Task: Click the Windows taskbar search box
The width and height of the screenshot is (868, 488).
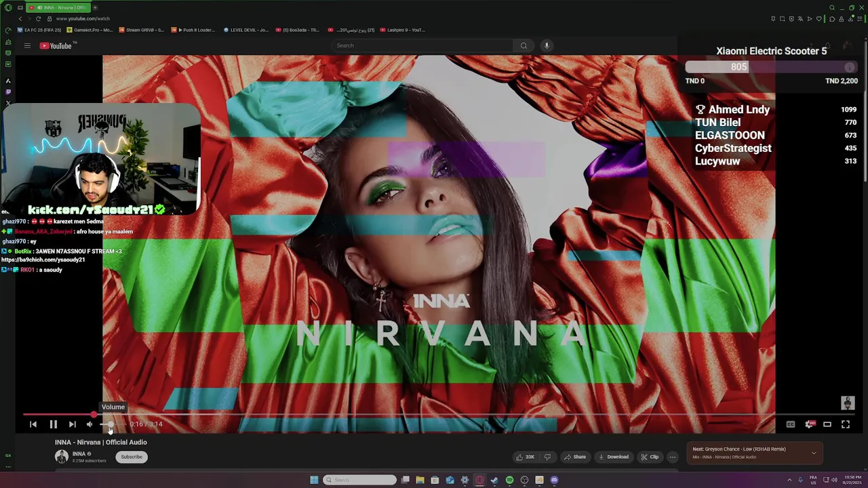Action: click(x=360, y=480)
